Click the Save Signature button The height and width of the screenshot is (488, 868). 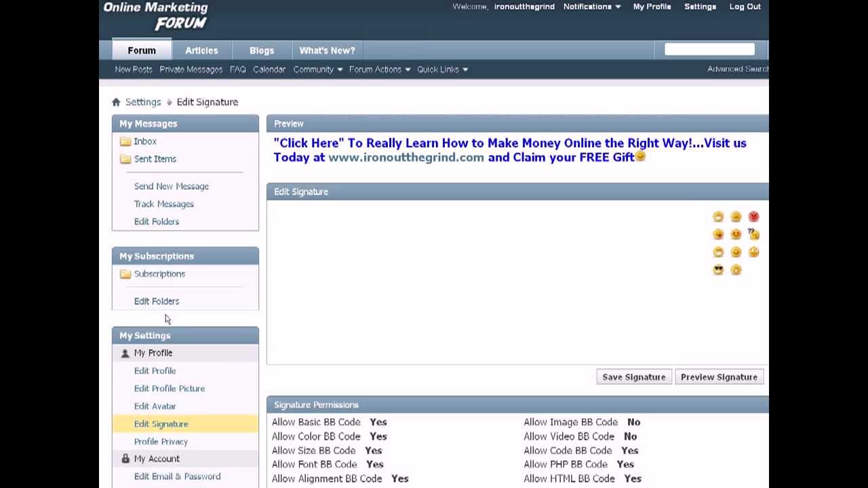[633, 377]
